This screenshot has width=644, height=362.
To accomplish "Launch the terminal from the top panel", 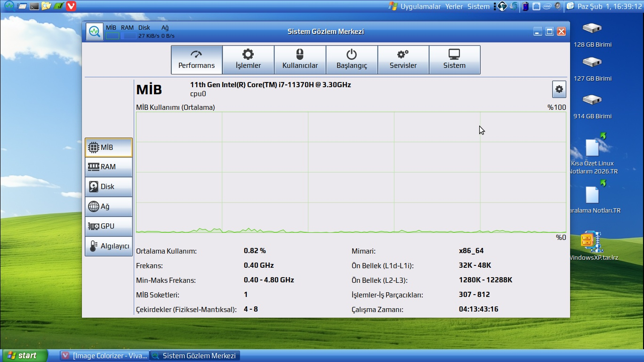I will [x=34, y=6].
